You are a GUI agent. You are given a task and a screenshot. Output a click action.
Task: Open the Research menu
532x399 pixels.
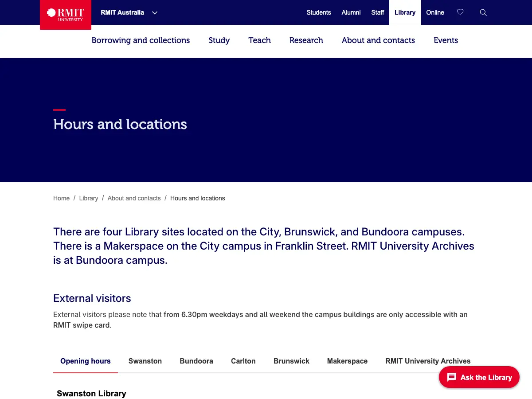pyautogui.click(x=306, y=40)
